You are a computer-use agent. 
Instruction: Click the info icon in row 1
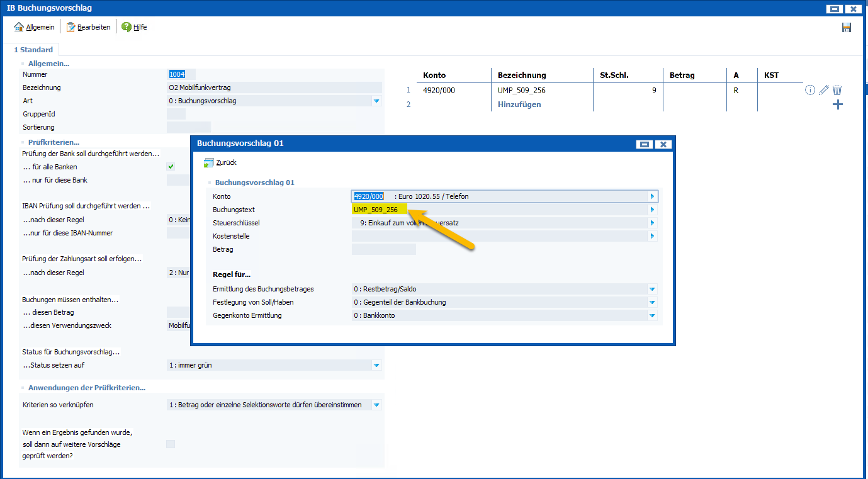point(810,90)
